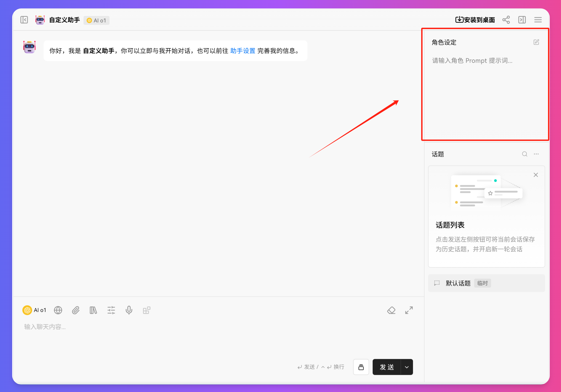Open the AI o1 model selector
This screenshot has height=392, width=561.
34,310
